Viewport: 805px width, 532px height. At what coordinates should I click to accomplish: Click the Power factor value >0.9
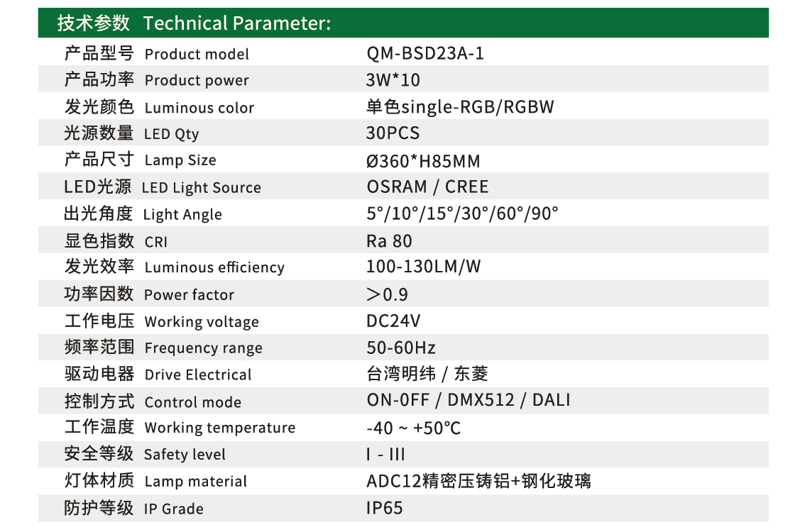(387, 294)
